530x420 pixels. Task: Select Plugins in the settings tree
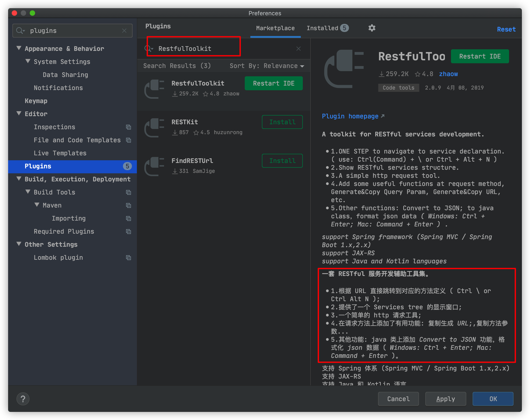[72, 166]
